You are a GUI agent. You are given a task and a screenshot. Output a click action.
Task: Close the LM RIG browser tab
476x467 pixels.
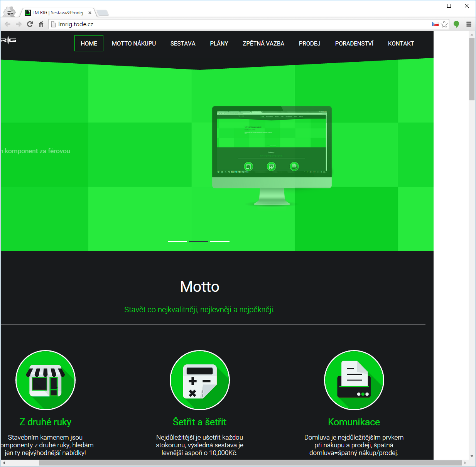click(x=90, y=13)
